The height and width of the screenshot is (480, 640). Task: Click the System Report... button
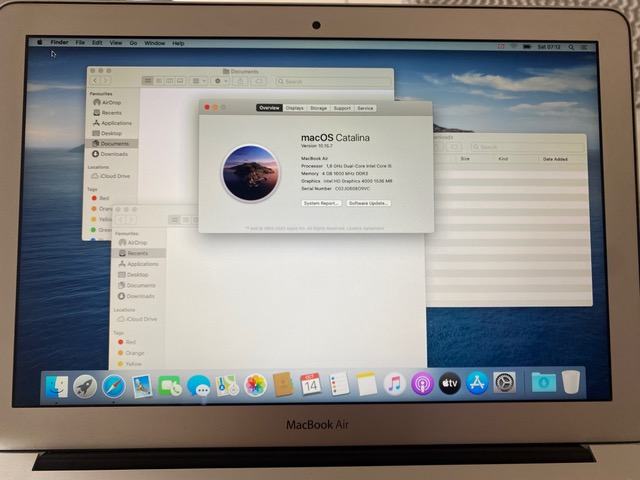click(x=322, y=203)
